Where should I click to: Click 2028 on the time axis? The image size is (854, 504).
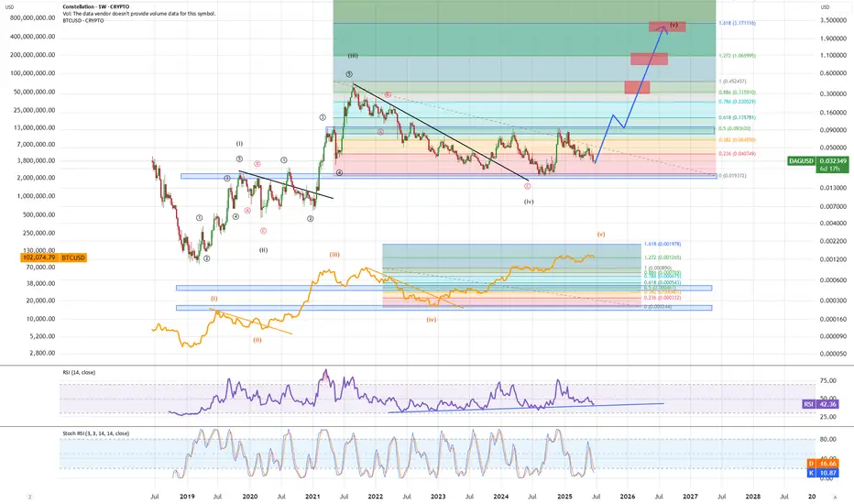(x=752, y=497)
